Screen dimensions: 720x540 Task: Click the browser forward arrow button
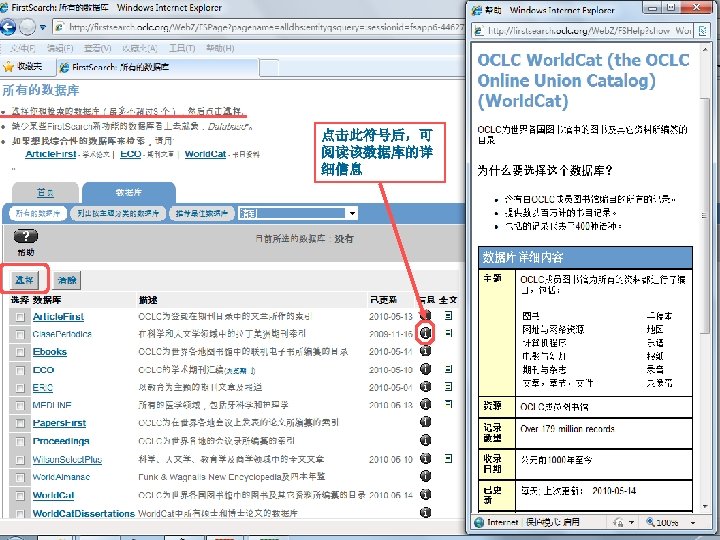click(x=27, y=27)
